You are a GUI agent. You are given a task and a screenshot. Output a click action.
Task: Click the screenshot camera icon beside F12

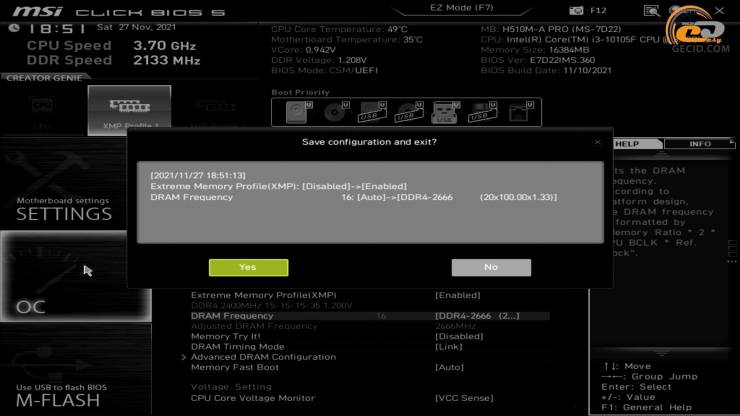point(576,10)
